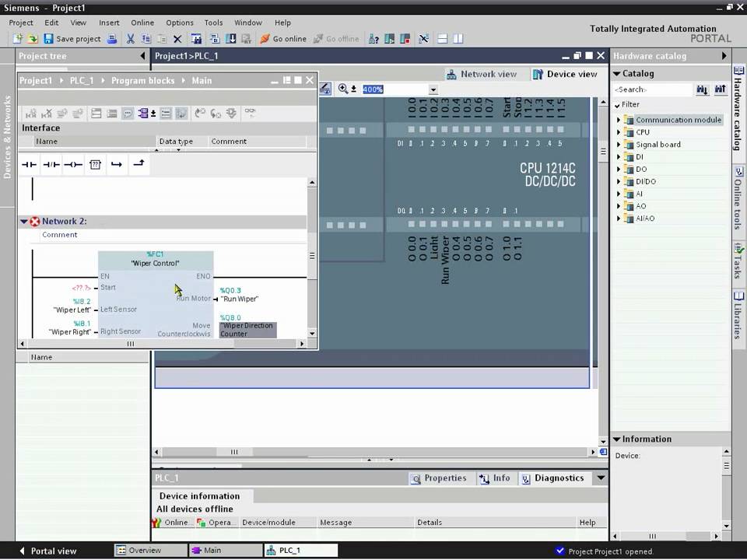Click the Cross-references icon in the toolbar
This screenshot has height=560, width=747.
(x=423, y=39)
